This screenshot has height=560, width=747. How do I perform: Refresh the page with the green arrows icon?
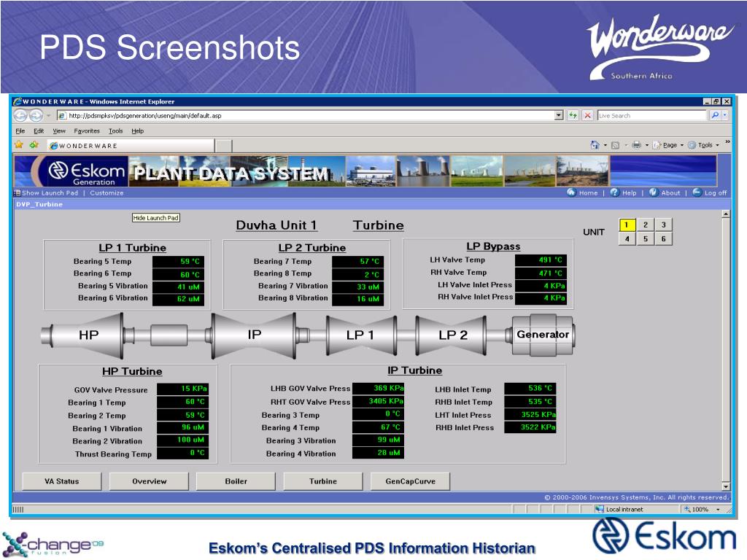pos(573,116)
